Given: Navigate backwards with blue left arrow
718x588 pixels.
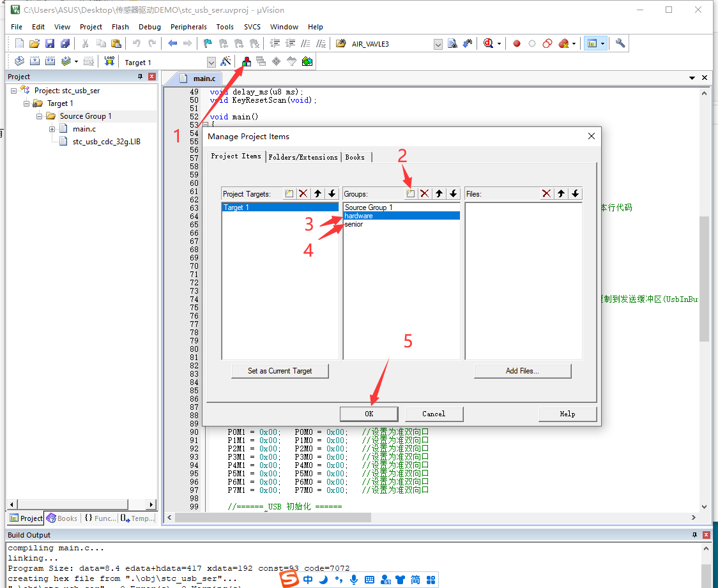Looking at the screenshot, I should (172, 43).
